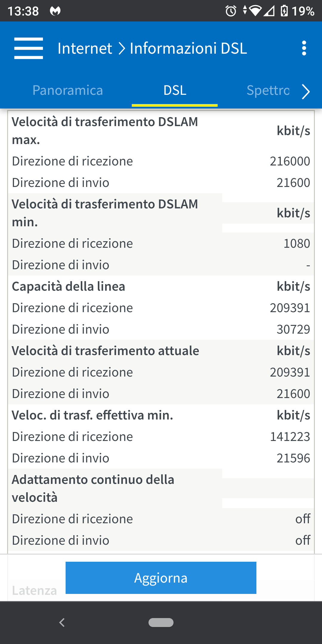Tap the 216000 max receive rate value

click(290, 161)
